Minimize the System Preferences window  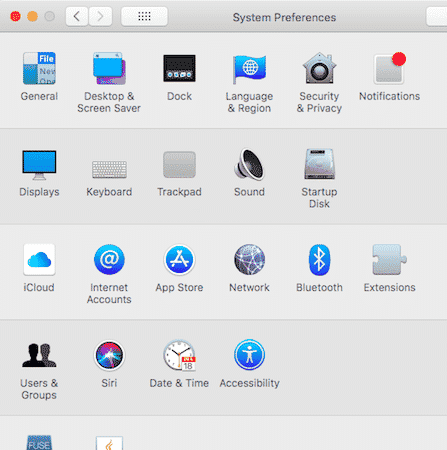click(32, 16)
